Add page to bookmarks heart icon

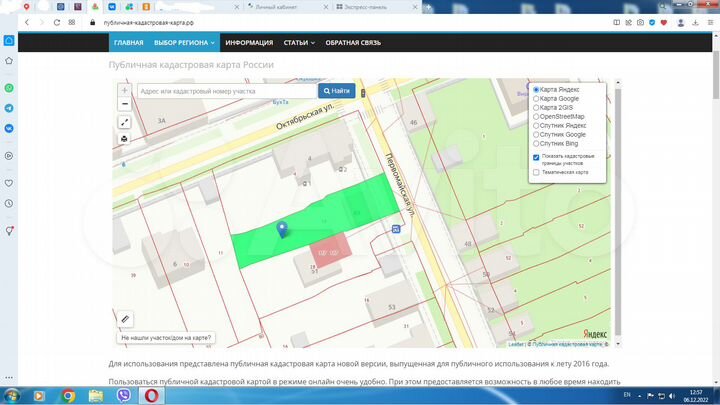click(664, 22)
